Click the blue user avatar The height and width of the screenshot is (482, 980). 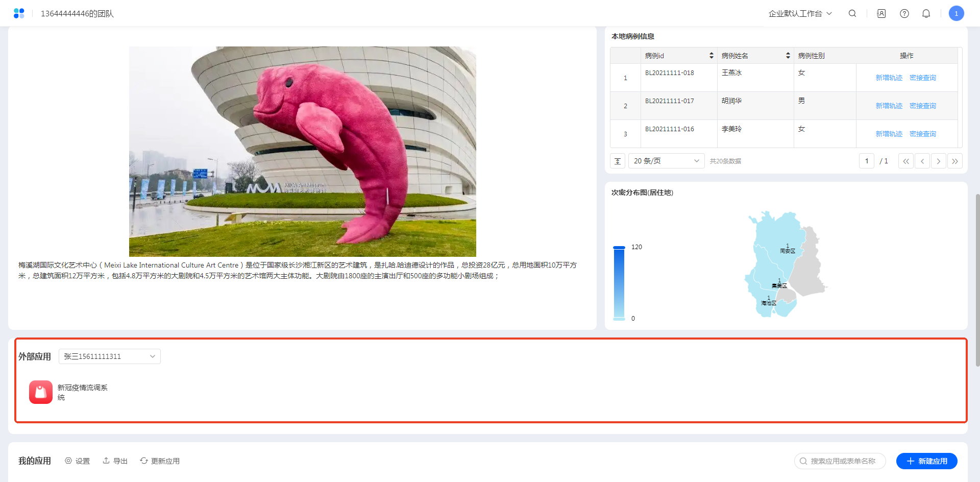956,13
